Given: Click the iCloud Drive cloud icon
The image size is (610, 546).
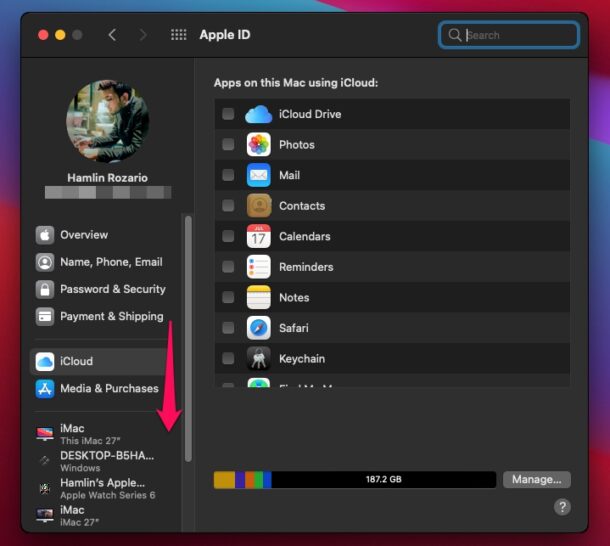Looking at the screenshot, I should 258,114.
